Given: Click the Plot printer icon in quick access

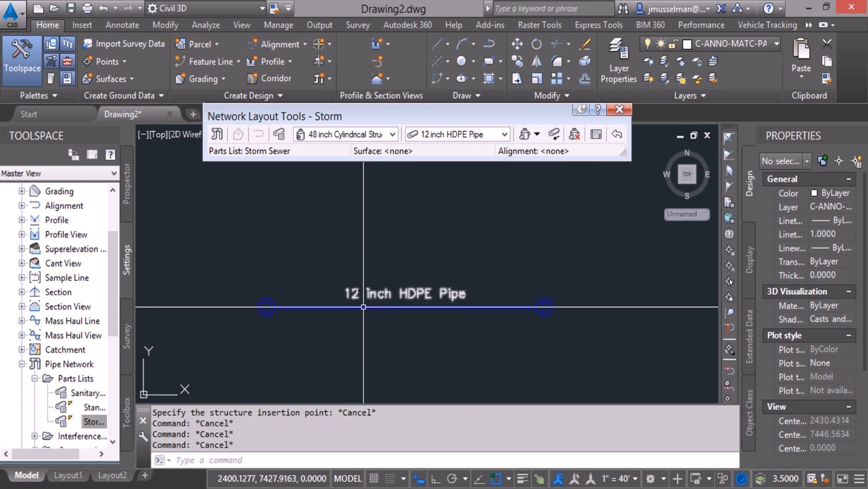Looking at the screenshot, I should pyautogui.click(x=87, y=8).
